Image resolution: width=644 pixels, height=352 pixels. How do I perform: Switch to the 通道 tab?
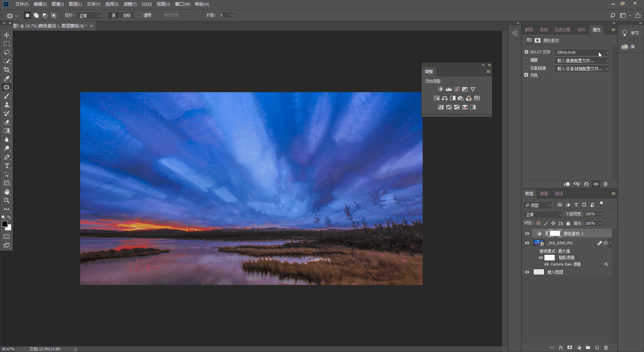coord(544,194)
